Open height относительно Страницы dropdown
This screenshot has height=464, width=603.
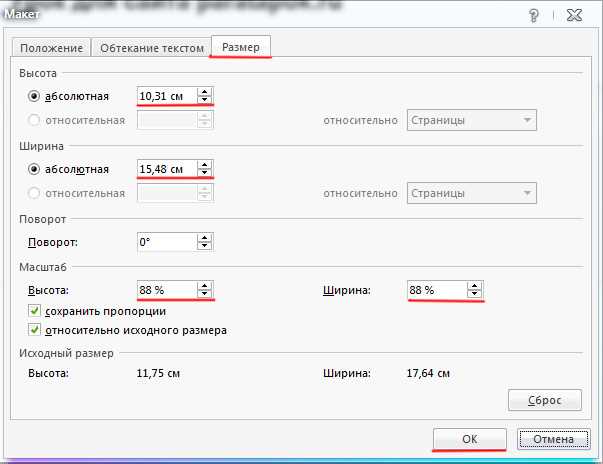click(x=472, y=120)
